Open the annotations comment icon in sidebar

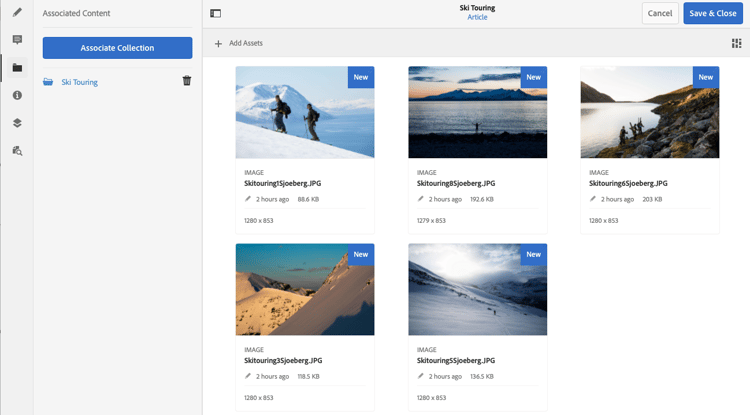click(17, 40)
